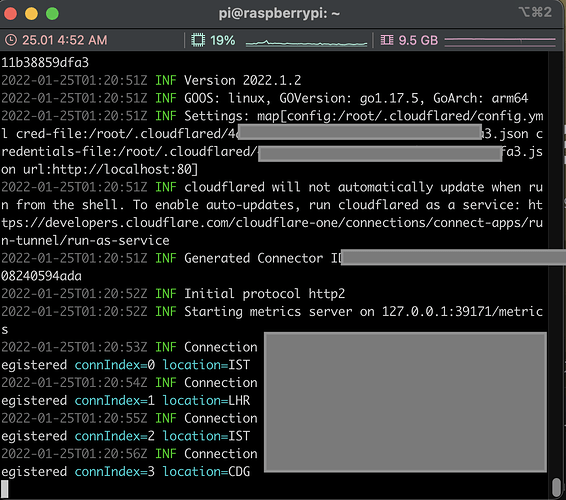Click the ⌥⌘2 shortcut indicator
This screenshot has height=500, width=566.
point(535,12)
